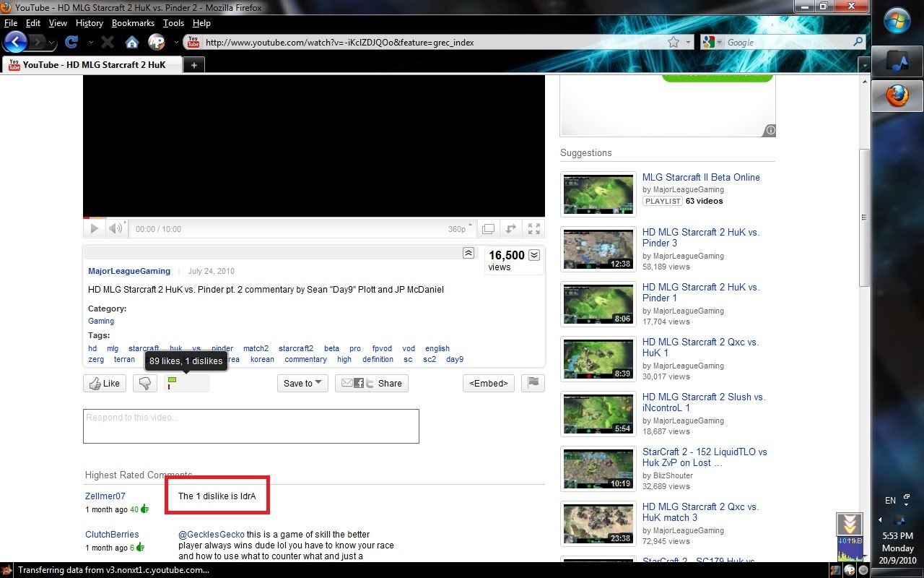Enter fullscreen with the four-arrows icon
The width and height of the screenshot is (924, 578).
(534, 229)
